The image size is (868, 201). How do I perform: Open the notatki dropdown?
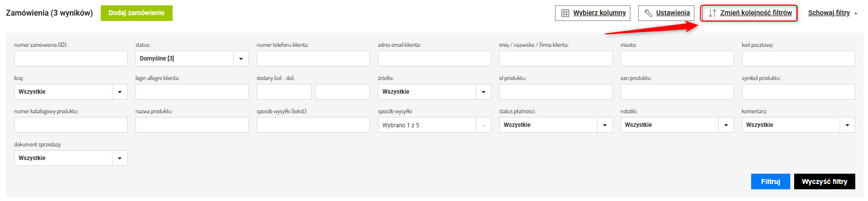[x=677, y=125]
